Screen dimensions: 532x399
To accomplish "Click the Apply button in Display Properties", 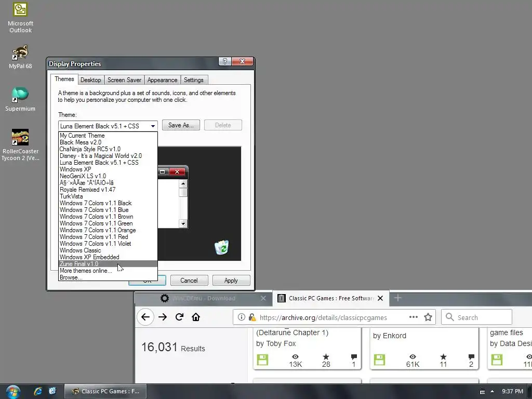I will tap(231, 281).
